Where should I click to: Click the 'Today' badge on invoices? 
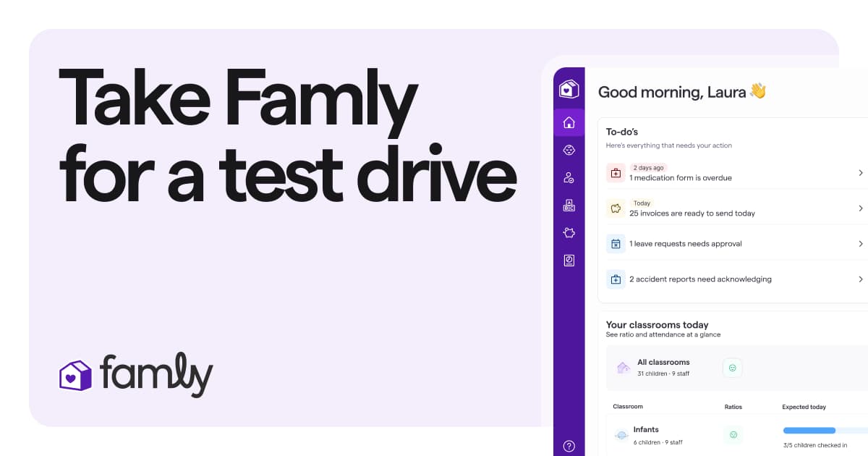(642, 203)
